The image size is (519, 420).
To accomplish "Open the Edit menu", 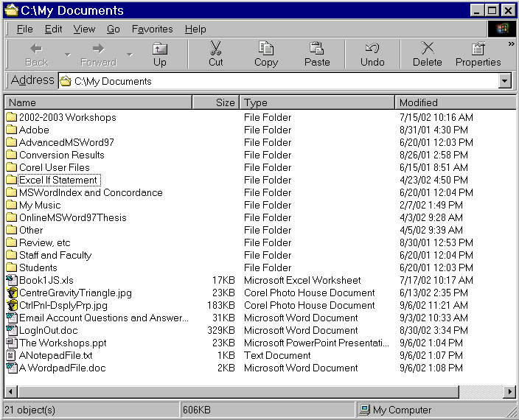I will [x=53, y=29].
